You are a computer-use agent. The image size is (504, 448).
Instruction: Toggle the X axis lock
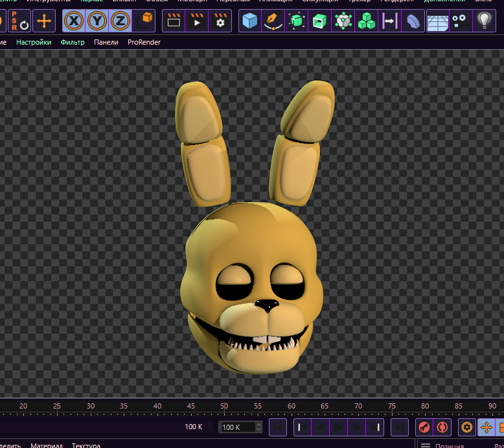[x=74, y=21]
